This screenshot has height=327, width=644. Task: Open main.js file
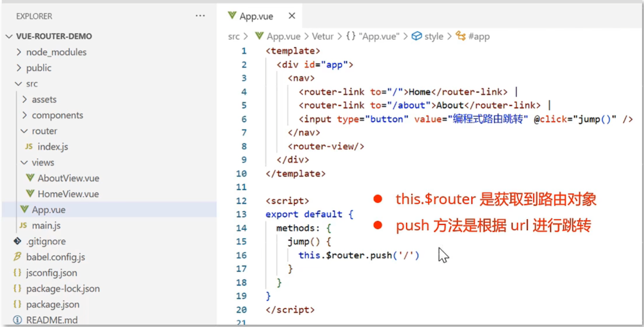click(46, 226)
